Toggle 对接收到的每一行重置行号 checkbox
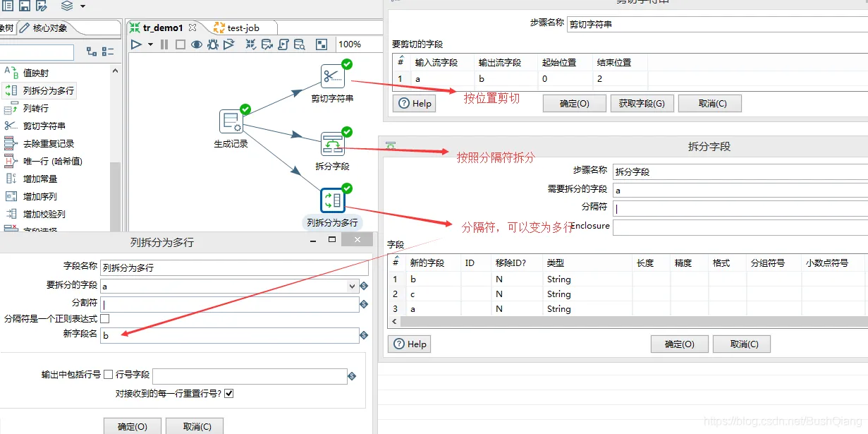The image size is (868, 434). pyautogui.click(x=229, y=393)
